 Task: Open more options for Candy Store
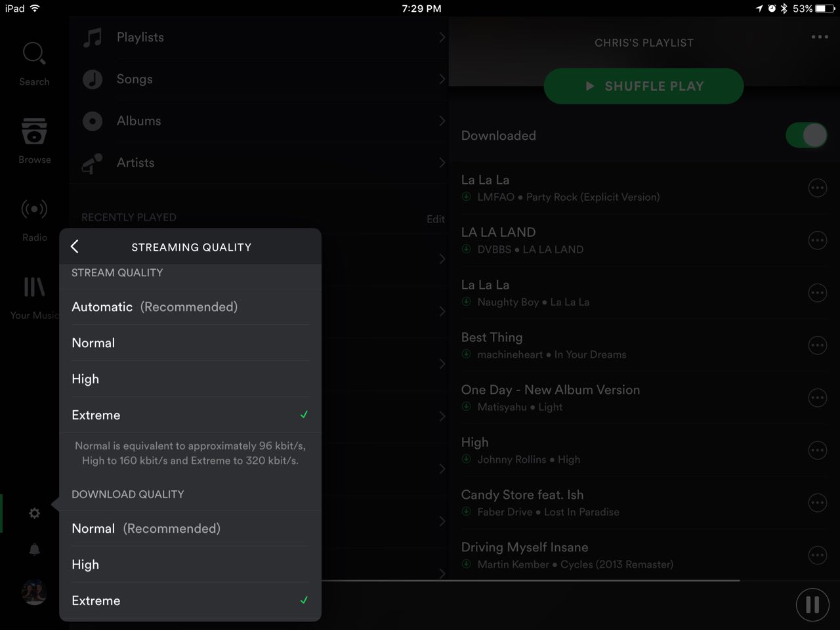click(x=817, y=503)
